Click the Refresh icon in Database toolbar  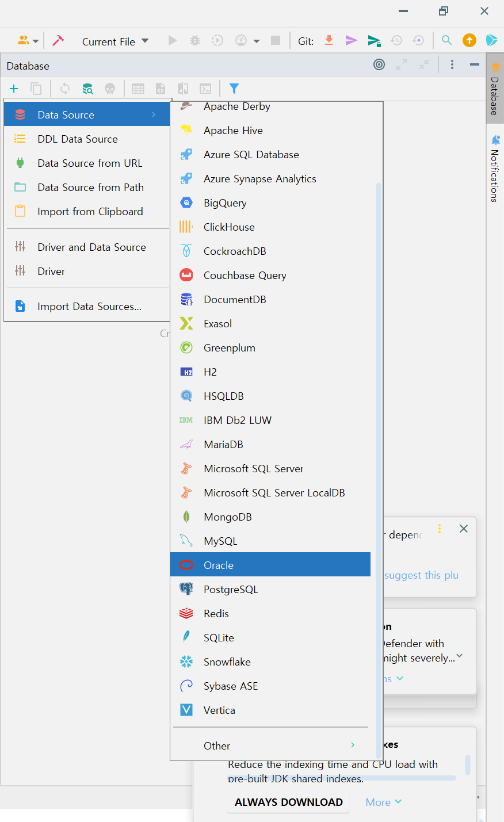point(65,89)
